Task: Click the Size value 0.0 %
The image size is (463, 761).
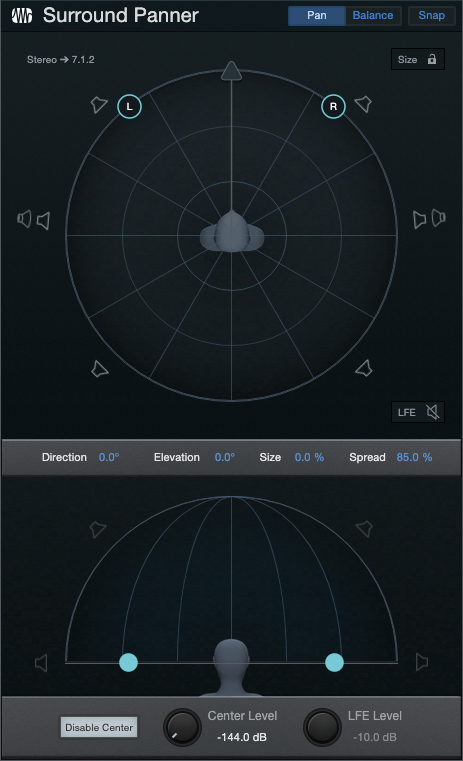Action: (x=309, y=457)
